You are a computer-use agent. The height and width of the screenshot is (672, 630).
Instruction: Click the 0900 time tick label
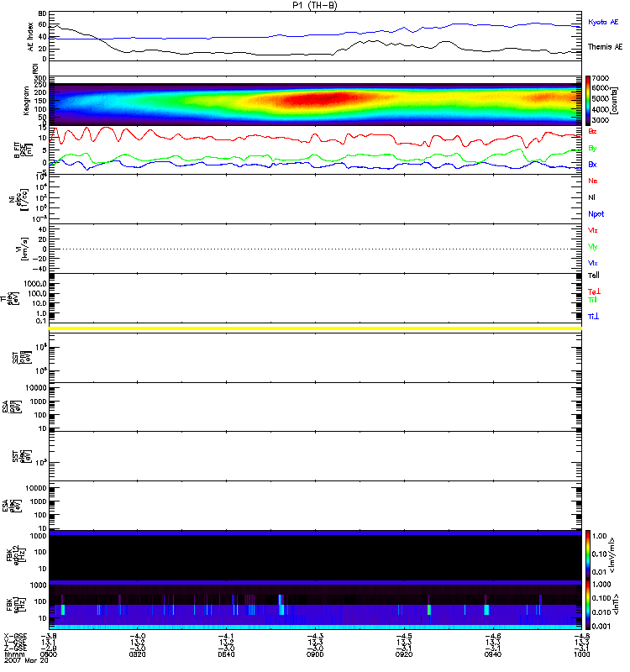[315, 654]
